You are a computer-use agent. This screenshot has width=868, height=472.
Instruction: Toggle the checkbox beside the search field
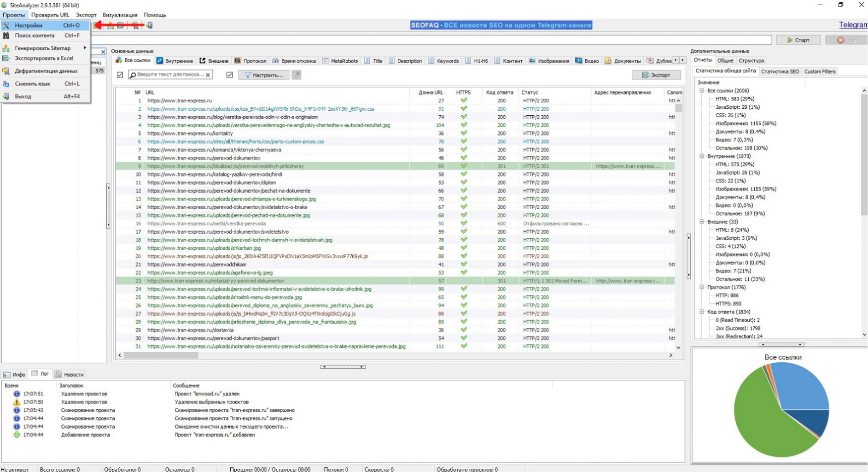coord(120,75)
